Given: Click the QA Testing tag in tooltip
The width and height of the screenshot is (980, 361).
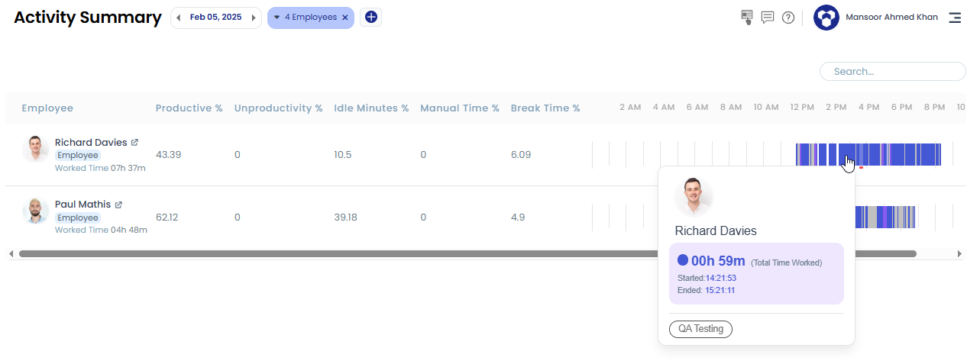Looking at the screenshot, I should (x=700, y=329).
